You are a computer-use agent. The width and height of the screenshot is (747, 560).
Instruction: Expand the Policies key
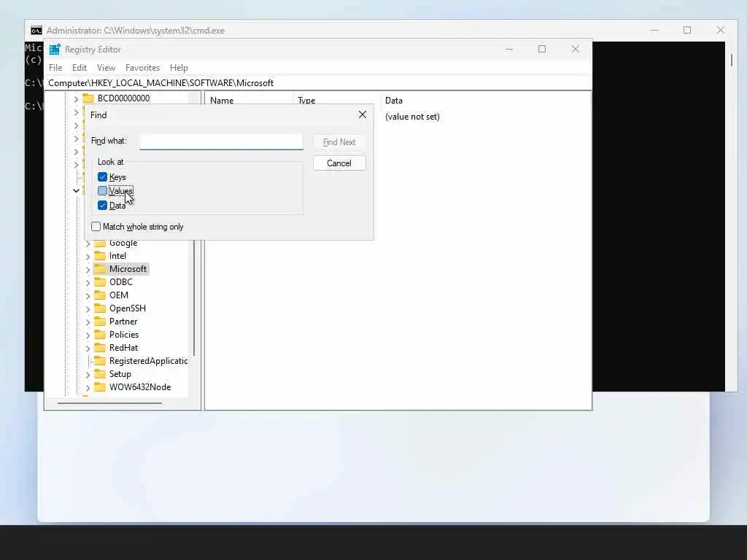[88, 335]
